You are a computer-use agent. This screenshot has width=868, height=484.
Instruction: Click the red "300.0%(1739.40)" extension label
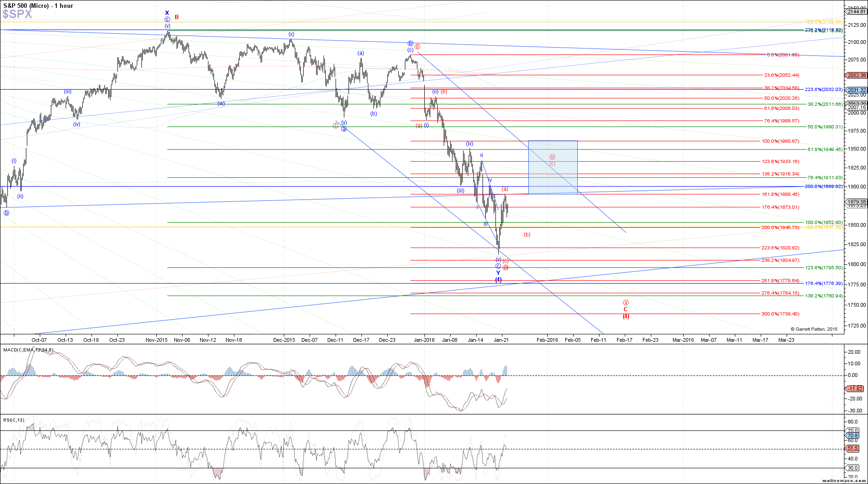click(x=780, y=314)
